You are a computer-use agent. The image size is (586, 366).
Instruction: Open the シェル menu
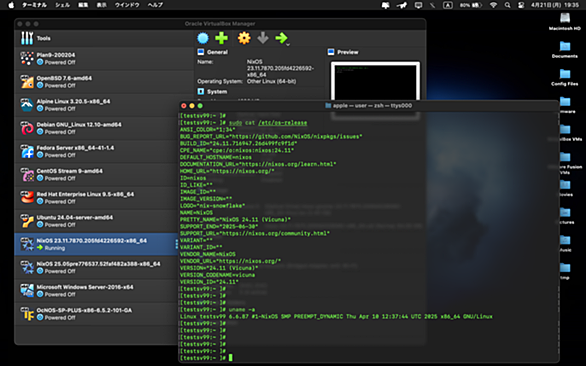click(62, 5)
